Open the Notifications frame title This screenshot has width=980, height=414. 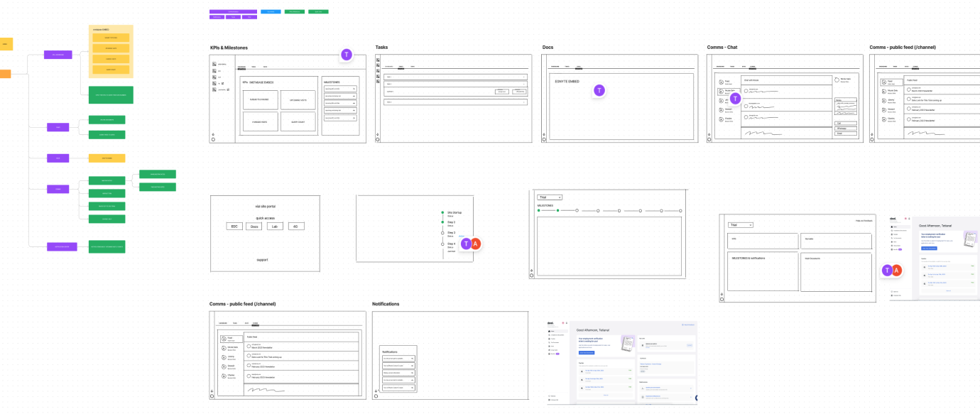386,304
